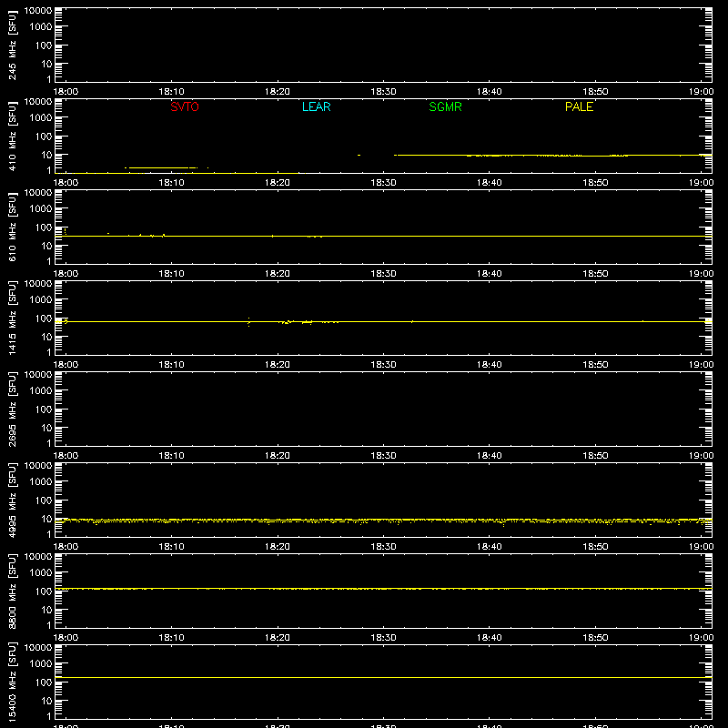The width and height of the screenshot is (728, 728).
Task: Click the 18:10 label under 245 MHz panel
Action: point(171,92)
